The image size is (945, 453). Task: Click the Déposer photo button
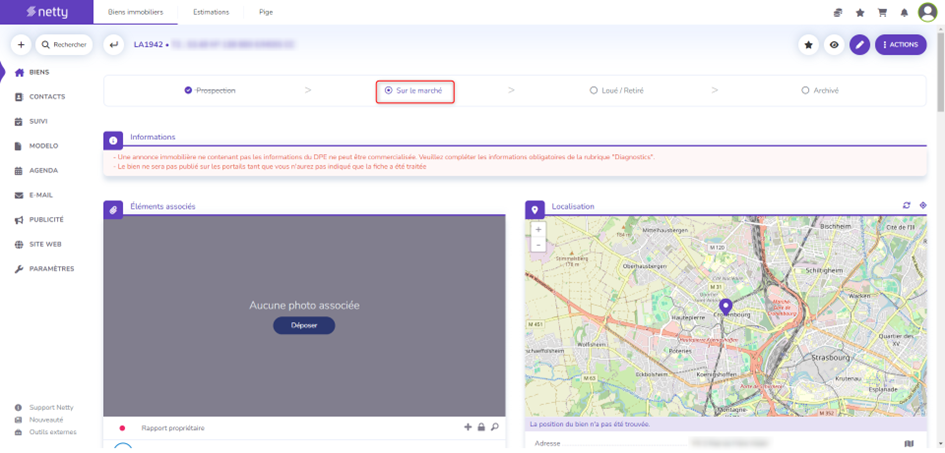click(x=304, y=325)
